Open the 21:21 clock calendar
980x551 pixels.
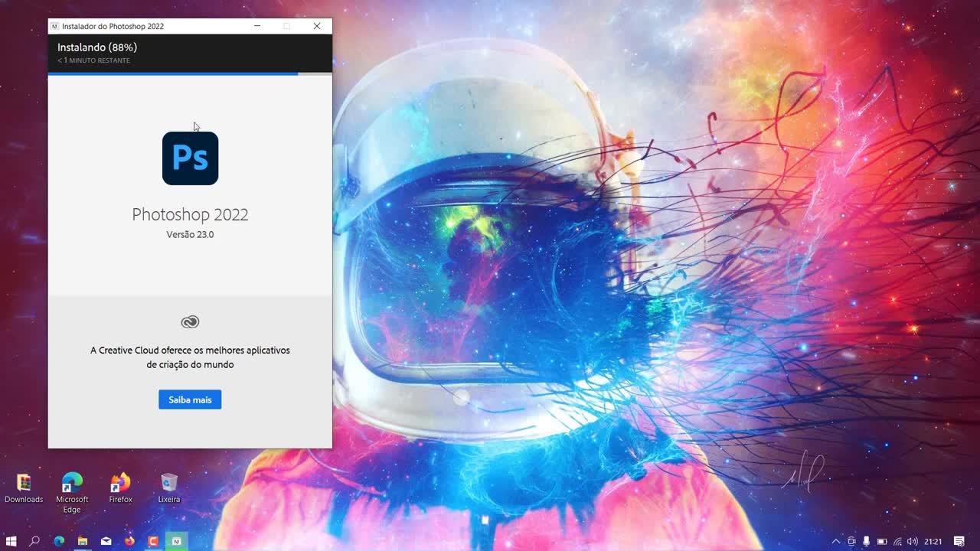[x=933, y=541]
